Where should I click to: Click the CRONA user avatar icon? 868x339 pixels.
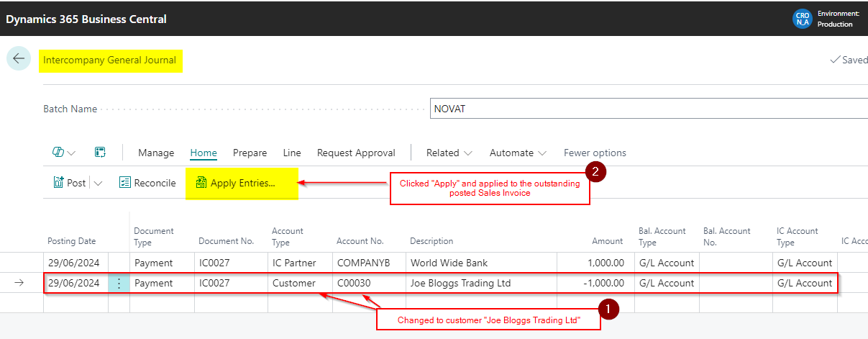click(x=801, y=19)
